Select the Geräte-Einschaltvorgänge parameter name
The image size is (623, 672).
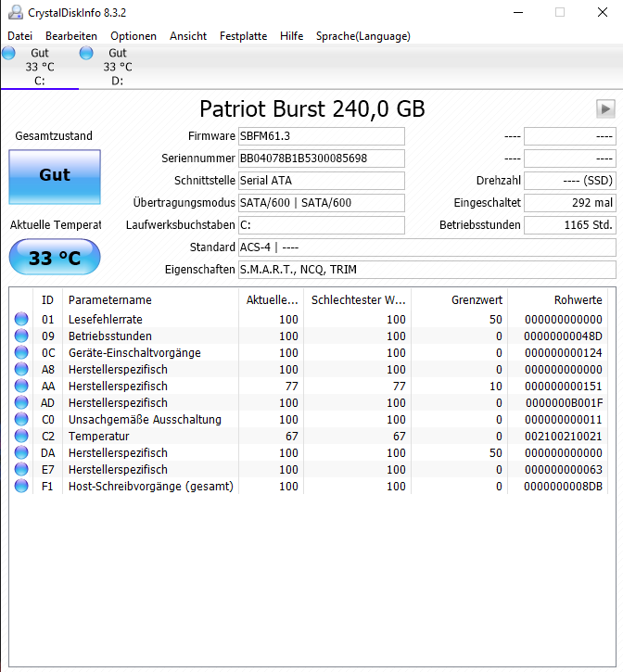(x=134, y=353)
